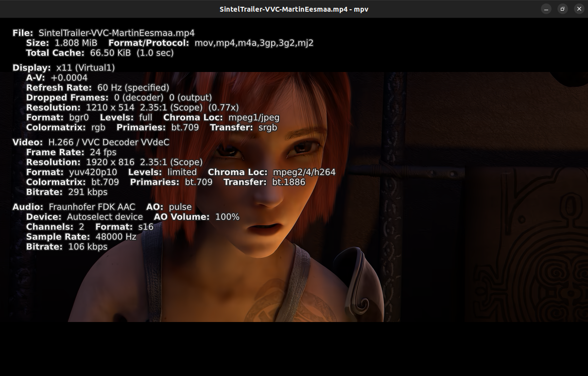The image size is (588, 376).
Task: Click the Dropped Frames statistics line
Action: point(119,98)
